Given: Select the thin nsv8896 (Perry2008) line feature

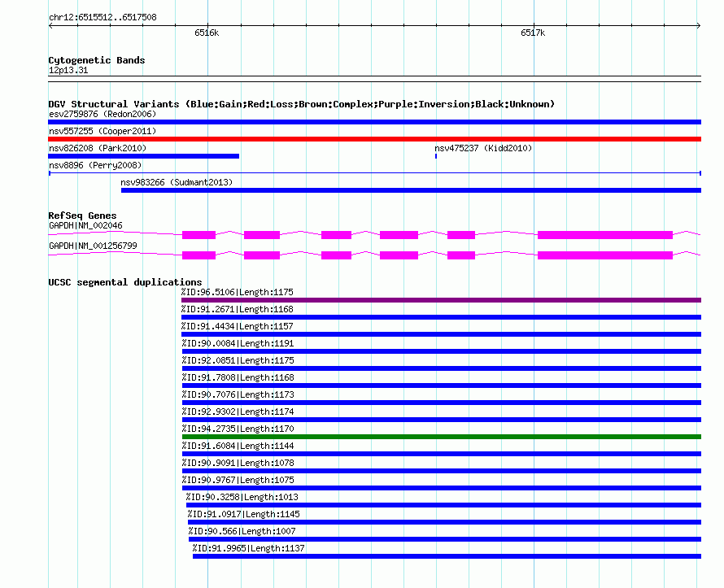Looking at the screenshot, I should [374, 173].
